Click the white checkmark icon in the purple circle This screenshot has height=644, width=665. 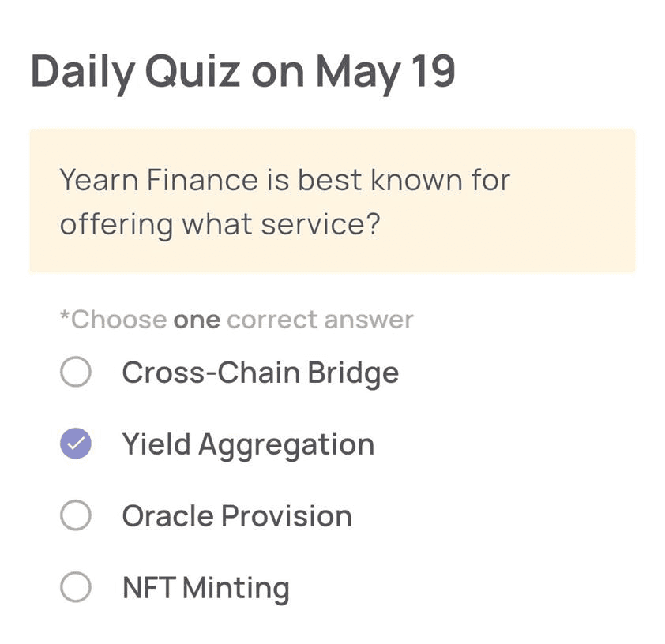click(76, 444)
